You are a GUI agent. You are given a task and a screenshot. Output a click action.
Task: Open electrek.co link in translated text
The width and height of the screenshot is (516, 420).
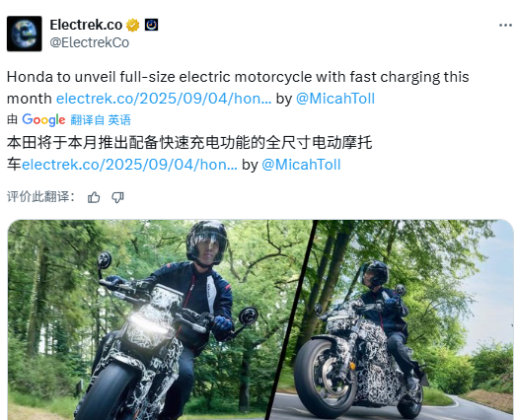coord(129,165)
